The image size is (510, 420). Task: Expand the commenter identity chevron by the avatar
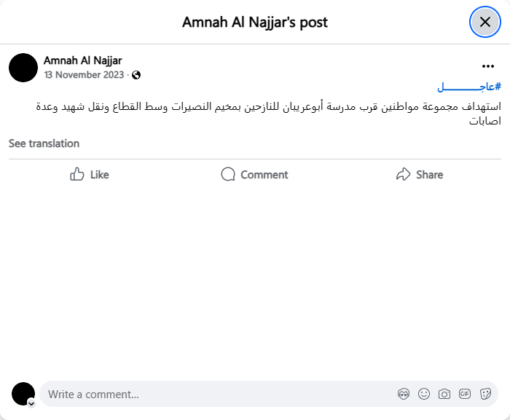tap(31, 403)
